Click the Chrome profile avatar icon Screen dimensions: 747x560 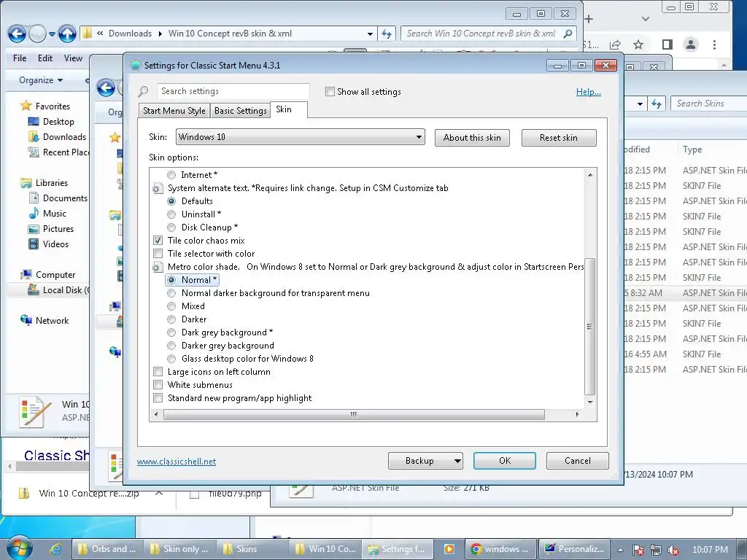690,44
